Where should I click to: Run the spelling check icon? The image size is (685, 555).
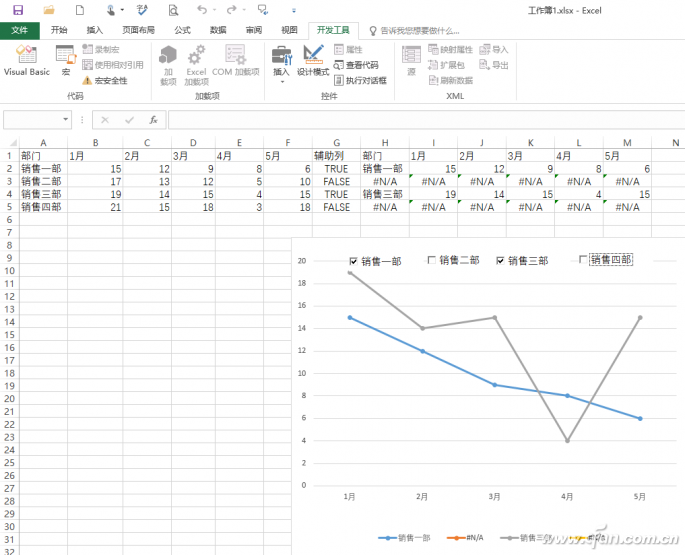click(142, 10)
